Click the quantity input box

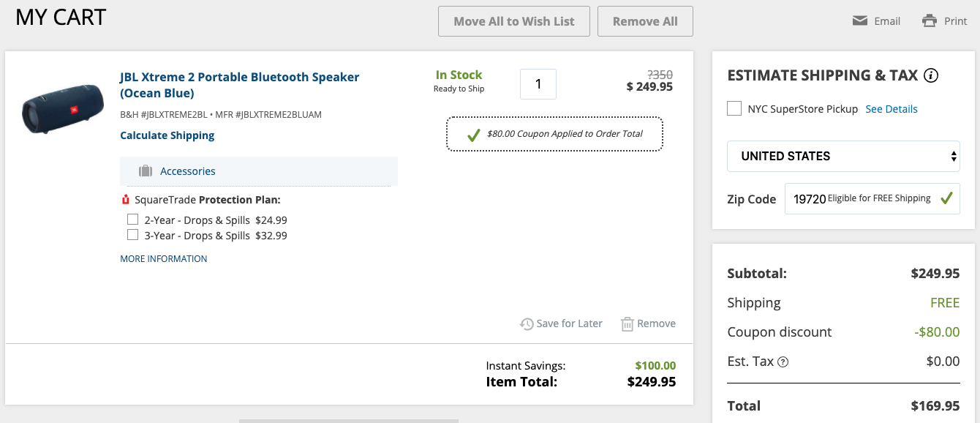tap(538, 84)
